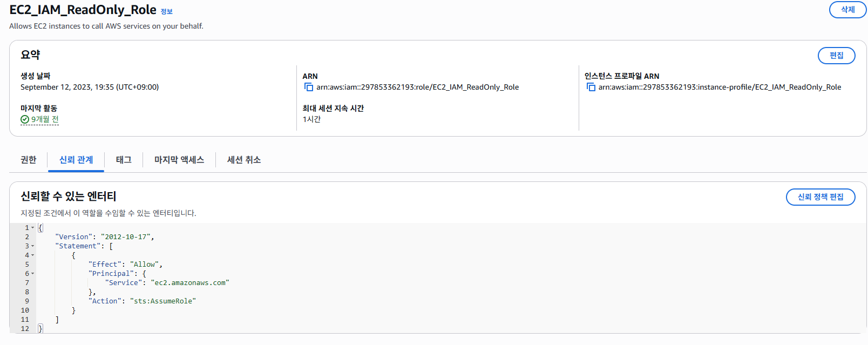Open the 권한 tab

pyautogui.click(x=28, y=160)
